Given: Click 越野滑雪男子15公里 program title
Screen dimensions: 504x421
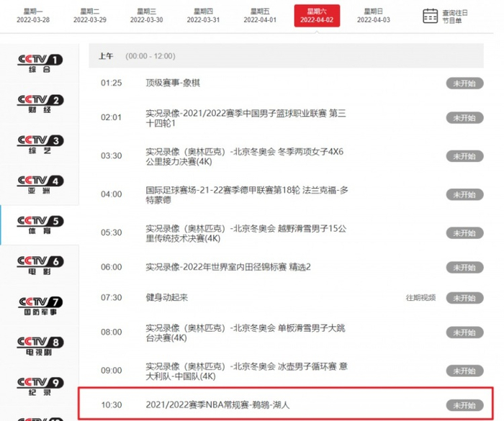Looking at the screenshot, I should tap(246, 233).
